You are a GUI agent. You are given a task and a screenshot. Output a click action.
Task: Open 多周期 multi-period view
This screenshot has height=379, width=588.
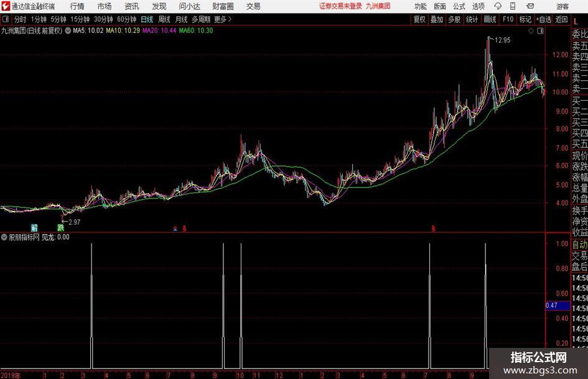coord(201,19)
